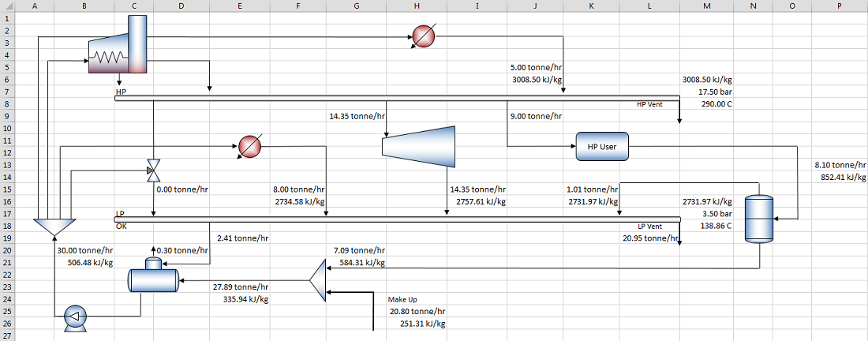Click the HP header bar
This screenshot has height=341, width=868.
coord(397,98)
